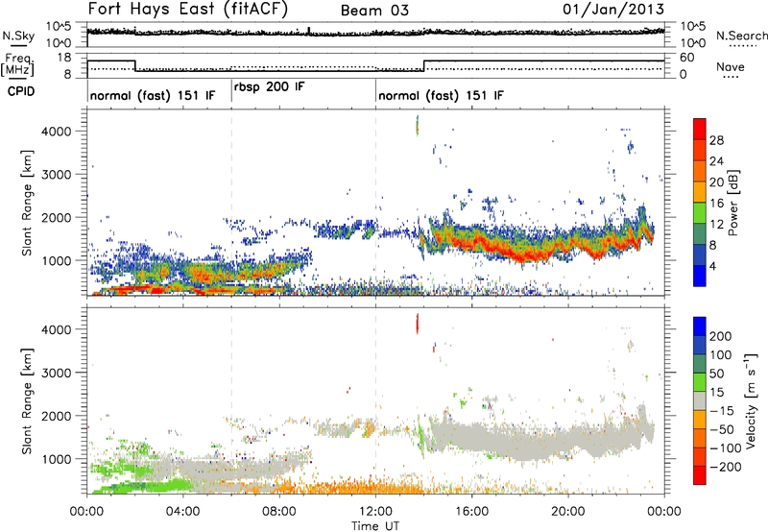Click 'Slant Range [km]' label of velocity panel
Viewport: 768px width, 532px height.
point(27,400)
